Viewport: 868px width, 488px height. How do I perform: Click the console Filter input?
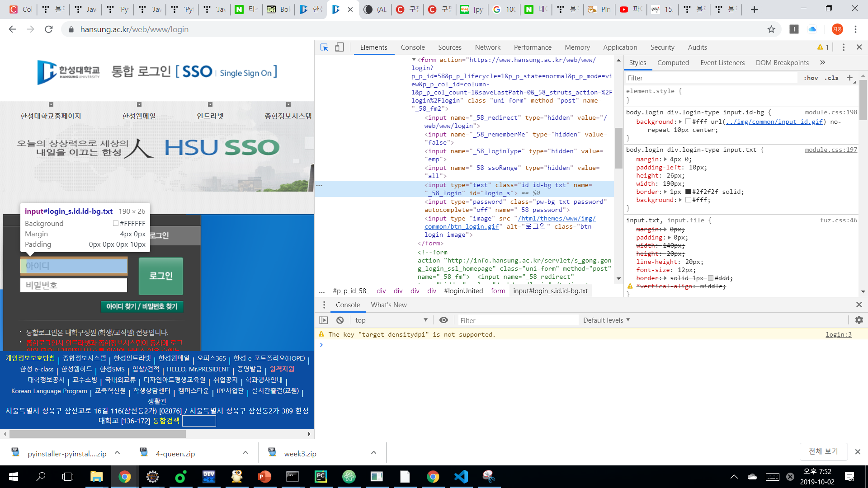518,320
